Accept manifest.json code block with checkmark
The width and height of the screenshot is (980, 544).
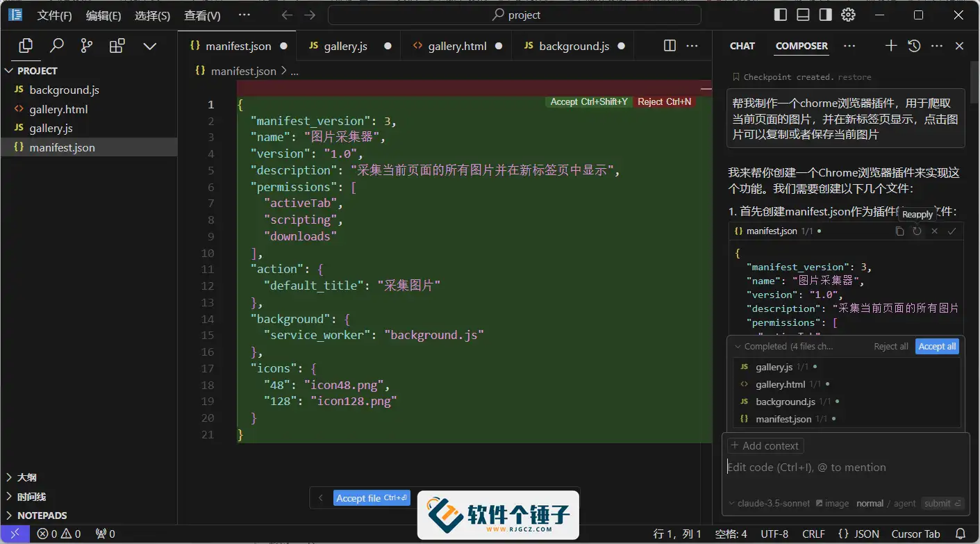click(x=952, y=231)
